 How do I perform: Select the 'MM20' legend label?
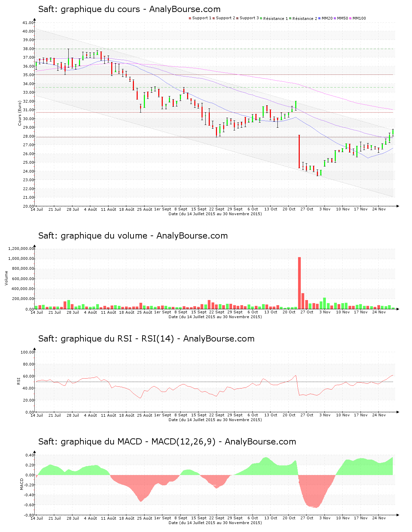(x=327, y=18)
